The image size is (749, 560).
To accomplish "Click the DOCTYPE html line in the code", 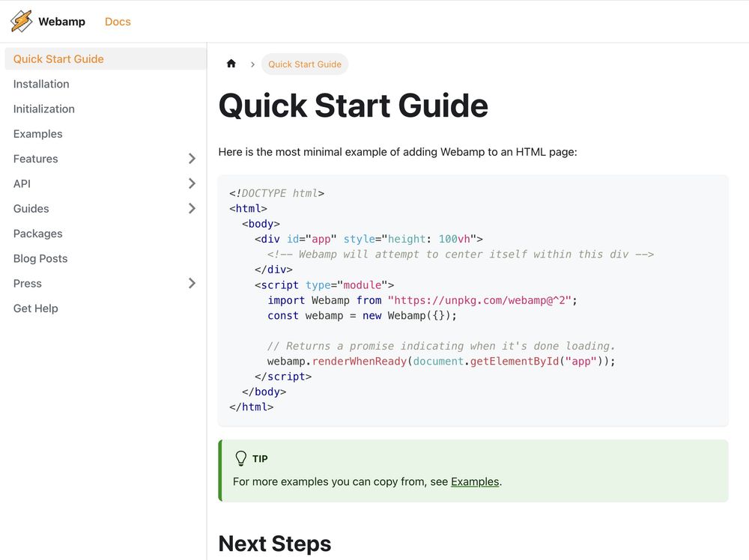I will pos(276,193).
